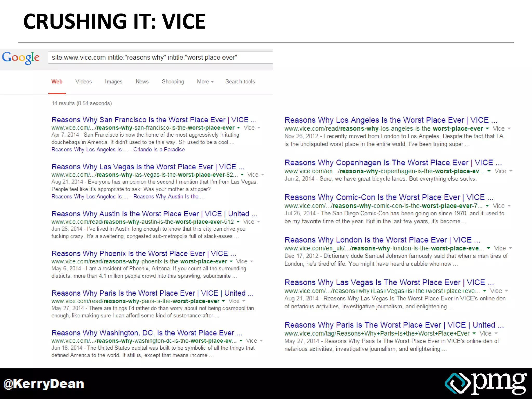The image size is (532, 399).
Task: Open the Los Angeles Worst Place Ever result
Action: 391,120
